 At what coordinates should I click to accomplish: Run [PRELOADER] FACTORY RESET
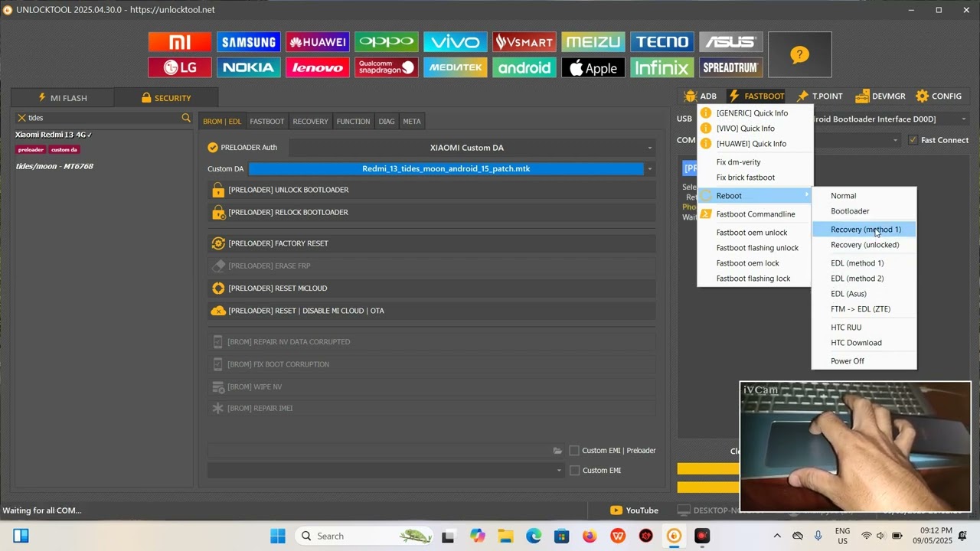[x=432, y=243]
